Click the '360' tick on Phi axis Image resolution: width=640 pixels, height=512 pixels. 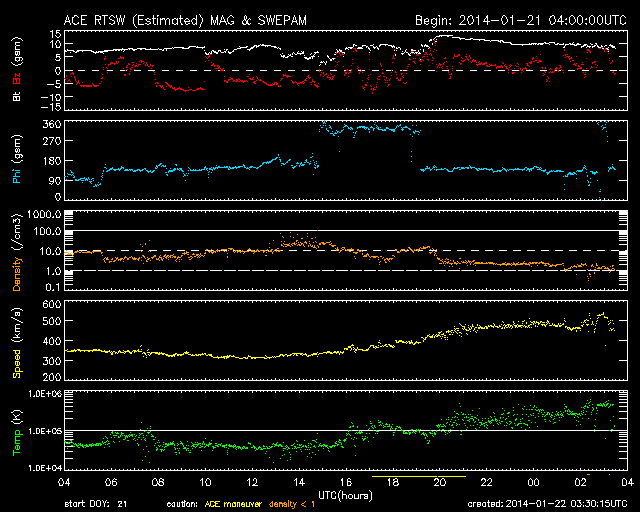(52, 125)
